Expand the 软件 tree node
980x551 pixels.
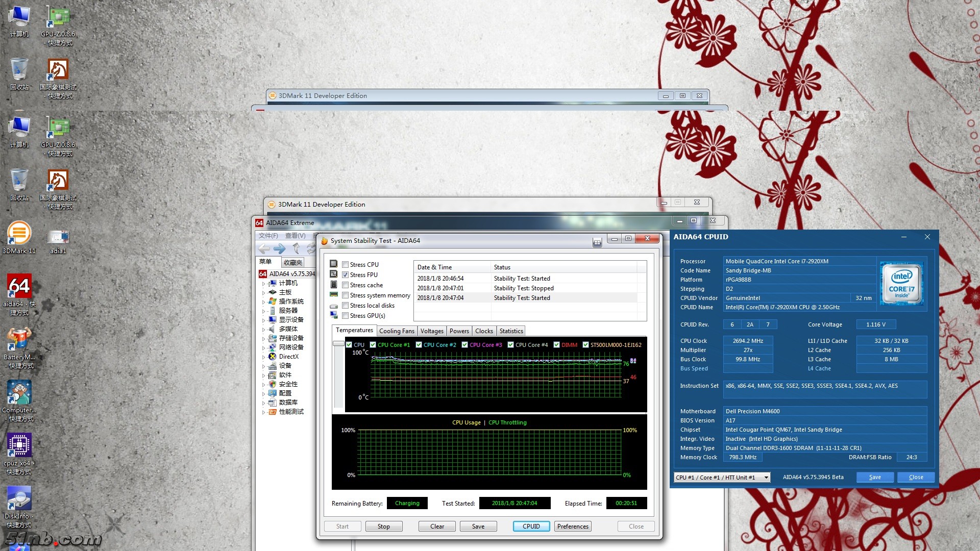[264, 375]
